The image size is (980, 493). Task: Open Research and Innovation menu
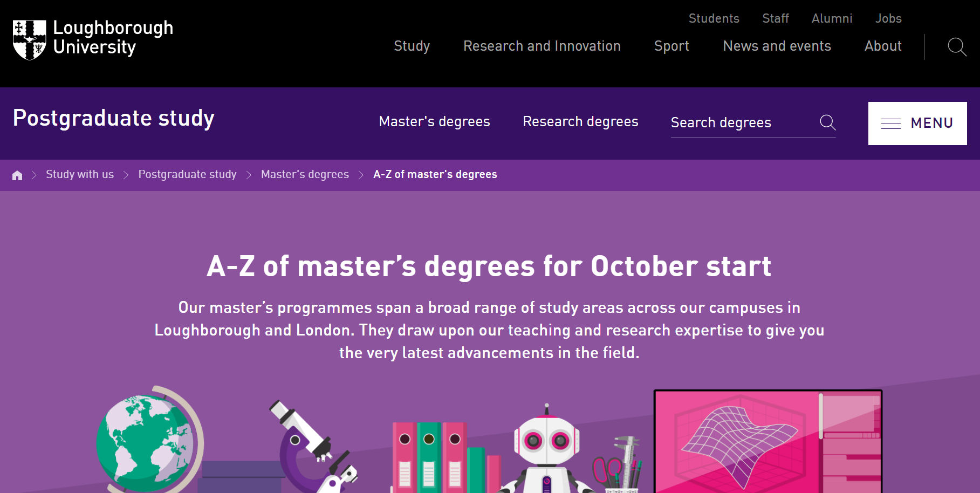[x=542, y=46]
